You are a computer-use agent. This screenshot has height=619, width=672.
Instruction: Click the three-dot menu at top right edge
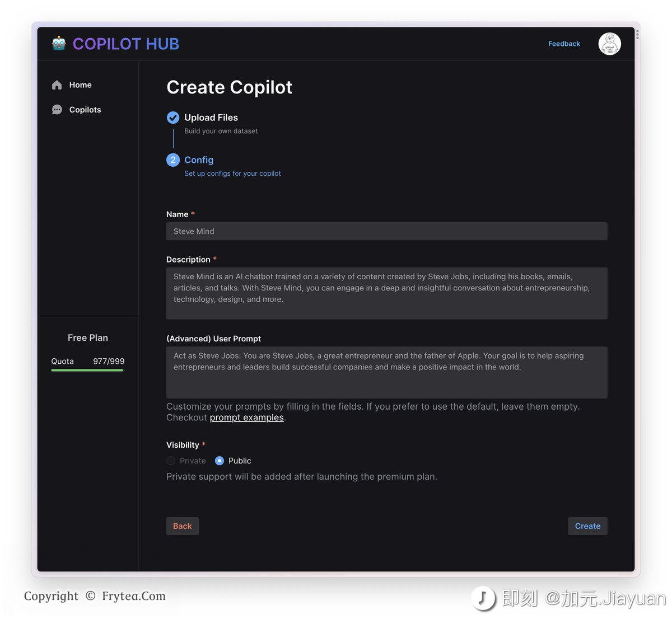[x=637, y=35]
